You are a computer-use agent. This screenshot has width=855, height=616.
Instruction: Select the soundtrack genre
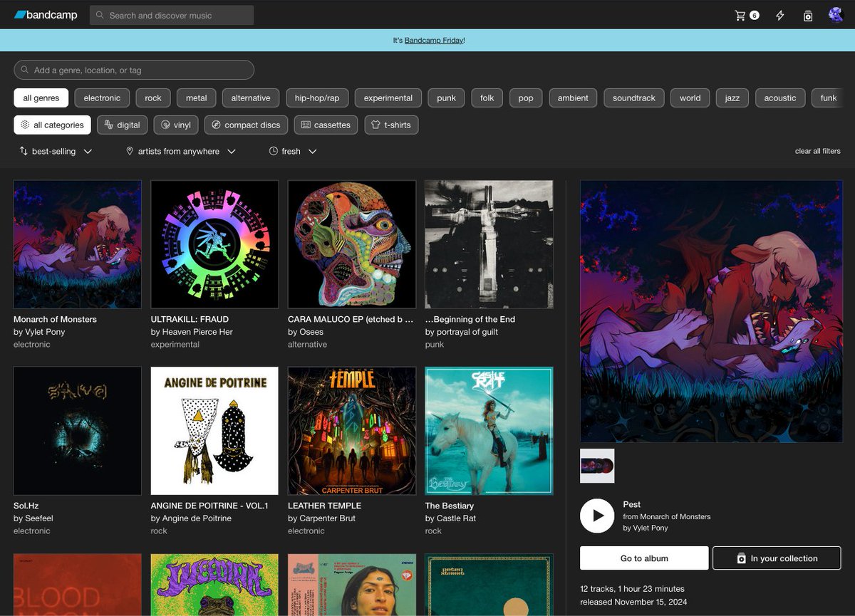[x=634, y=98]
